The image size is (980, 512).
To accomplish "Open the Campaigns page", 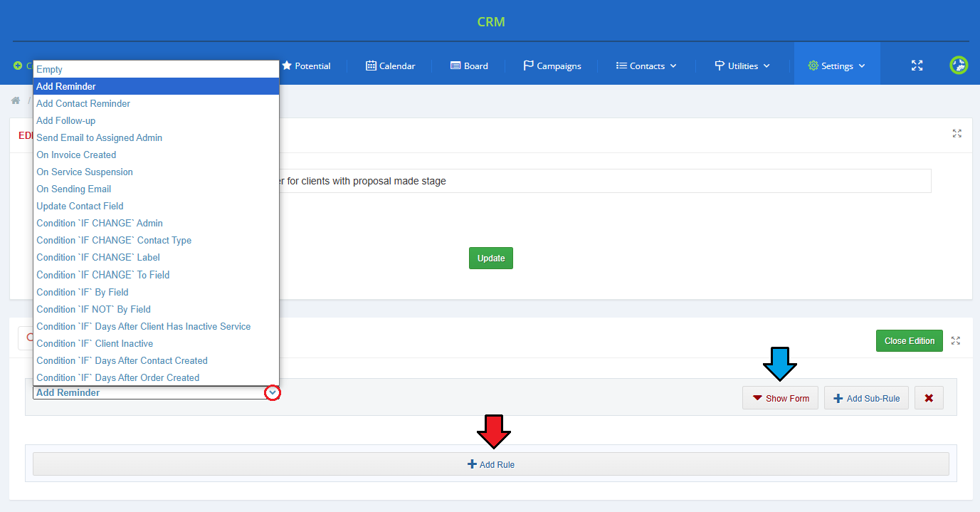I will click(552, 66).
